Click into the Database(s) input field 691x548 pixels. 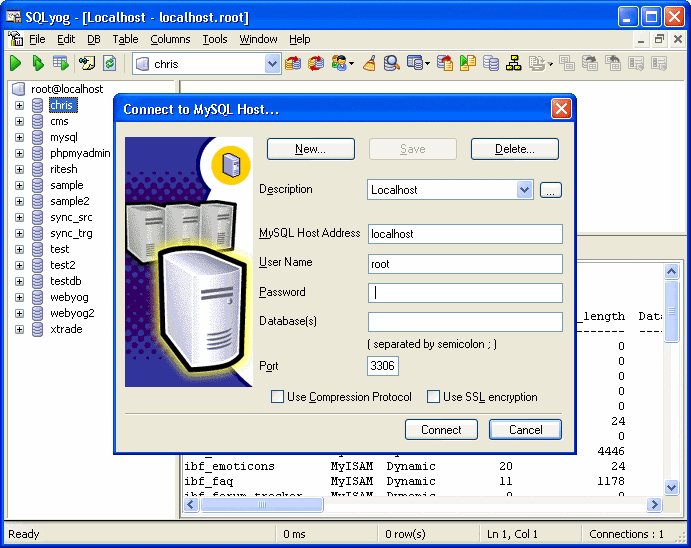[465, 321]
